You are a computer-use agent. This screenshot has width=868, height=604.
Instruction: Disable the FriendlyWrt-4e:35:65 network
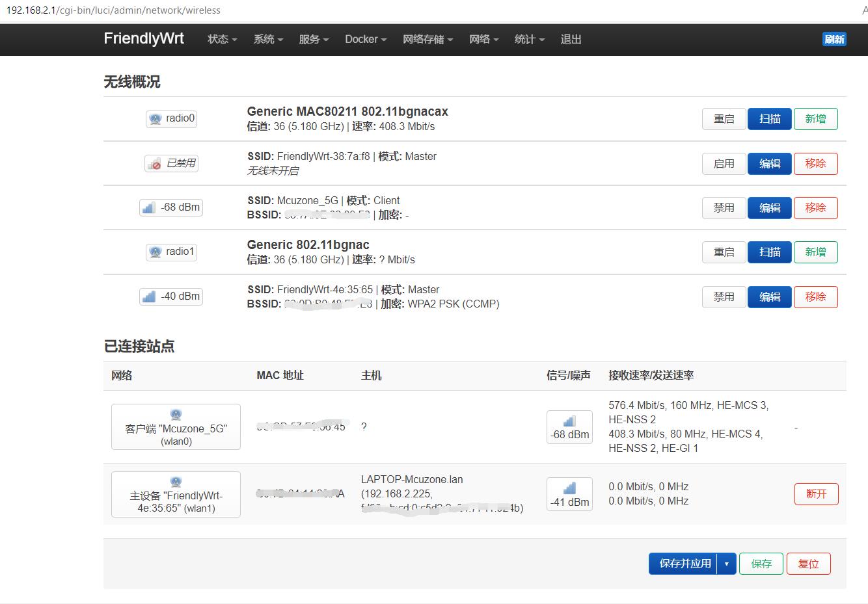tap(724, 296)
